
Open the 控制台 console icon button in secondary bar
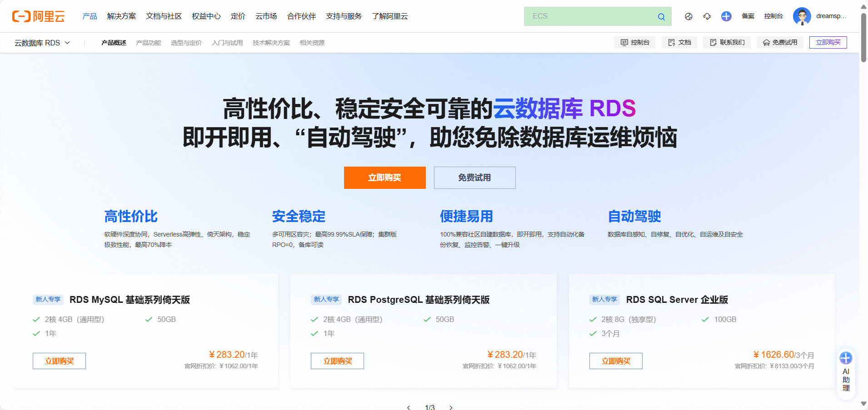click(635, 42)
